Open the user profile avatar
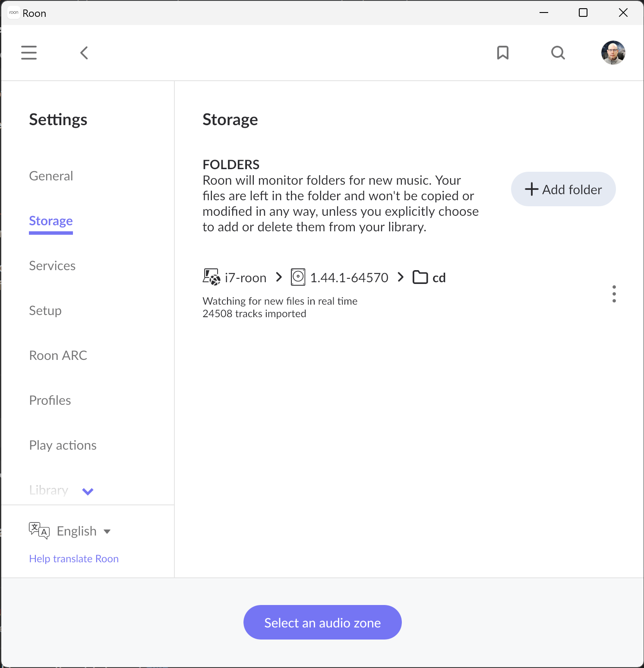 pyautogui.click(x=613, y=53)
